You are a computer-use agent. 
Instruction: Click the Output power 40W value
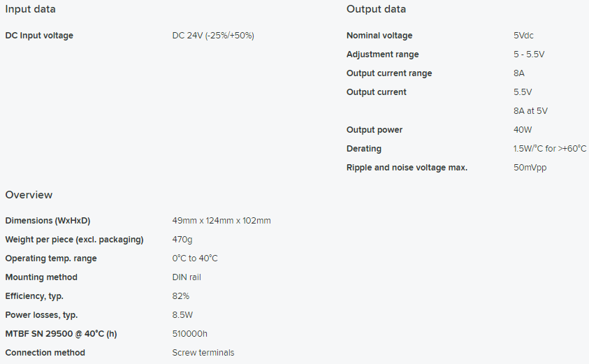[523, 129]
